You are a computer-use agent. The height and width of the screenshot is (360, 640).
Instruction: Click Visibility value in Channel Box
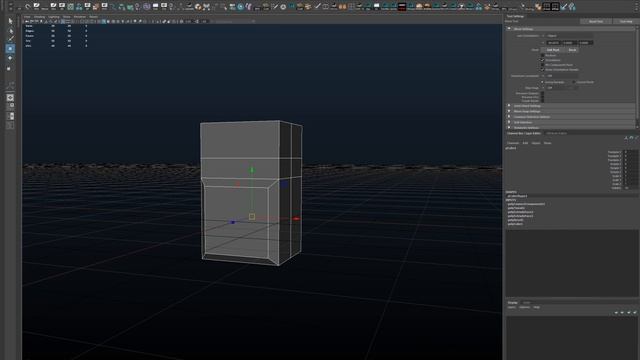coord(631,188)
